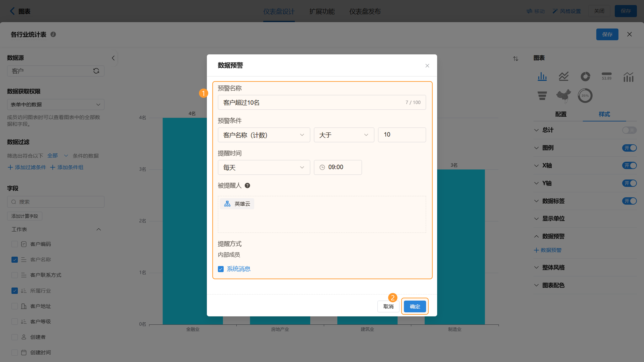Toggle the Y轴 switch off
This screenshot has width=644, height=362.
[629, 183]
